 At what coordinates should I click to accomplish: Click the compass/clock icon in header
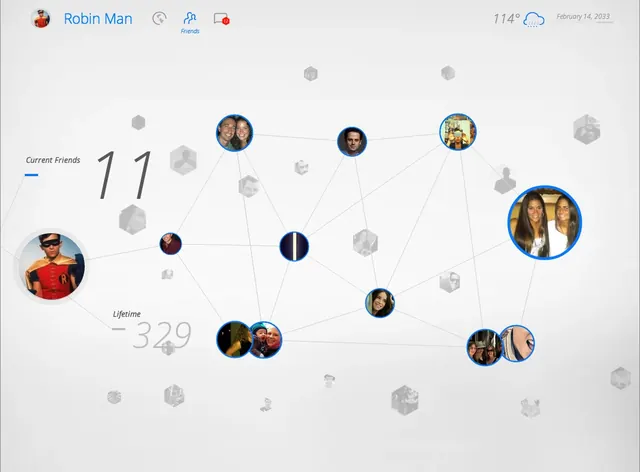(x=159, y=18)
